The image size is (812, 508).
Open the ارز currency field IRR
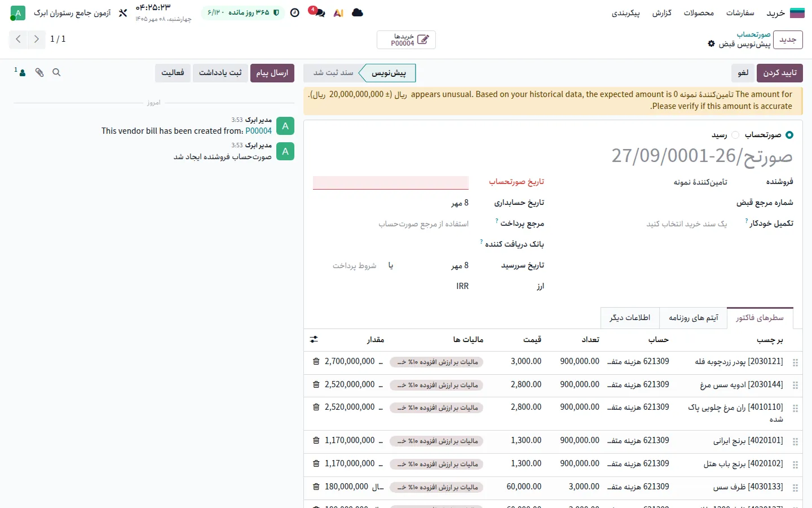pyautogui.click(x=391, y=286)
